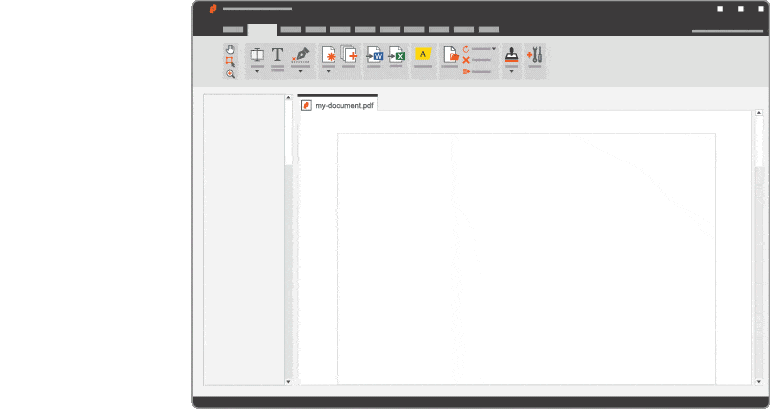Click the document scroll up arrow
The height and width of the screenshot is (409, 770).
tap(759, 113)
